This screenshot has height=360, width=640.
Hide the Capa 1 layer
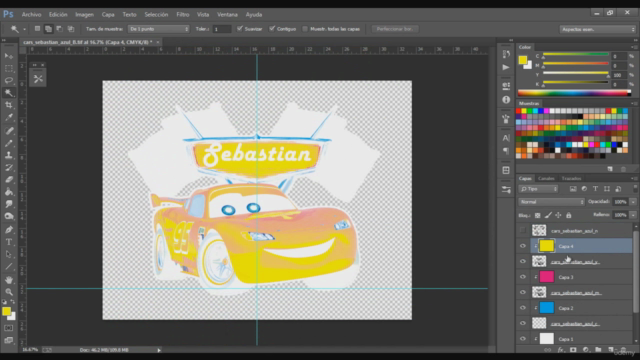click(523, 338)
